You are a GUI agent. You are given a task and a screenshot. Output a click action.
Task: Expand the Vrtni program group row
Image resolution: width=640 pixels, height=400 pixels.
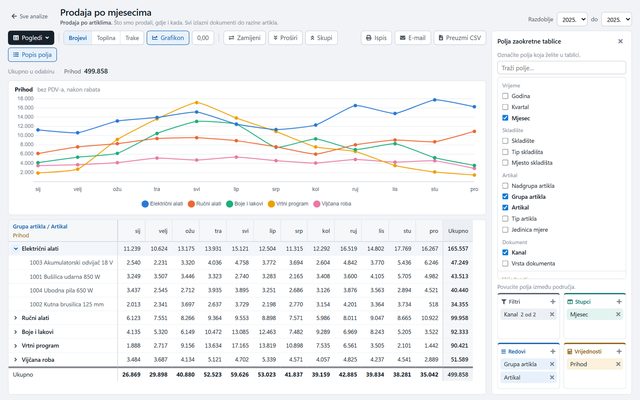pyautogui.click(x=16, y=346)
